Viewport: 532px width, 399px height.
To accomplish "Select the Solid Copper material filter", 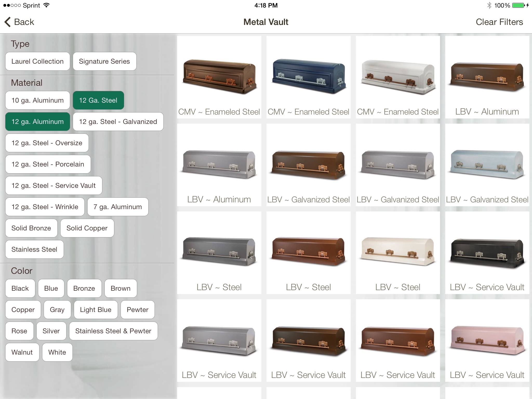I will pyautogui.click(x=87, y=228).
